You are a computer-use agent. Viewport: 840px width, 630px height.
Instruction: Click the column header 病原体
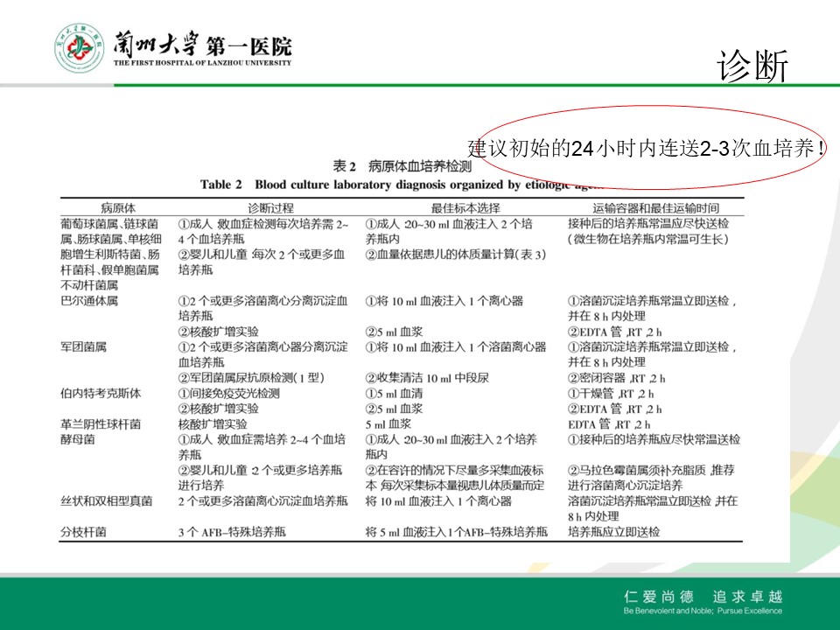click(118, 208)
